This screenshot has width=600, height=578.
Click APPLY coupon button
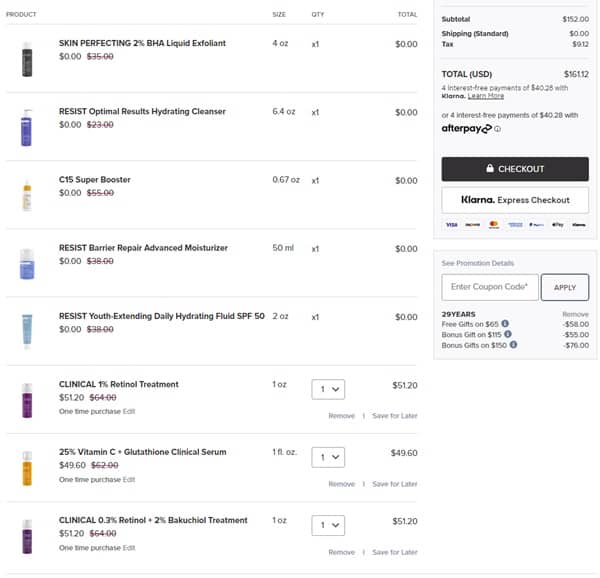565,287
